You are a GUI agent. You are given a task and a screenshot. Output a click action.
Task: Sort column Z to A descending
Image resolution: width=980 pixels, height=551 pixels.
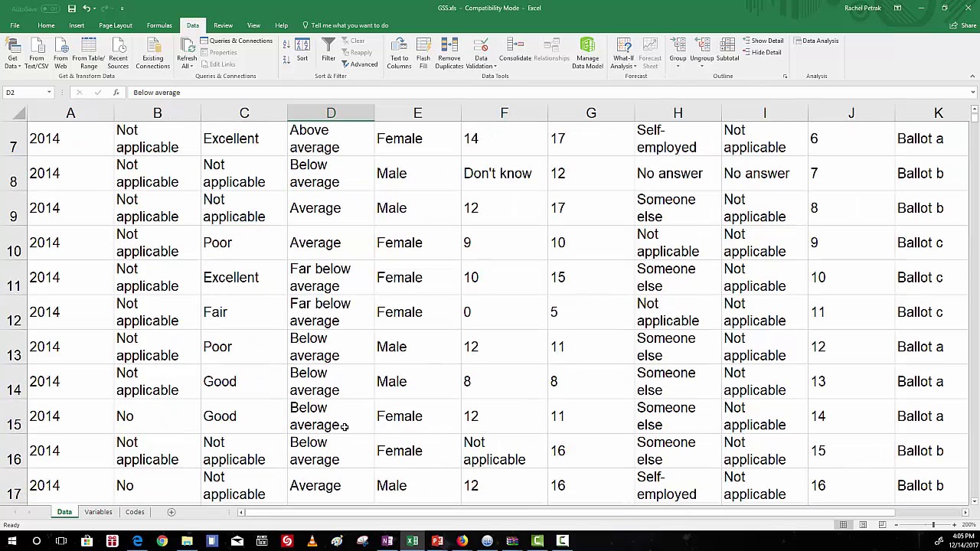click(286, 59)
